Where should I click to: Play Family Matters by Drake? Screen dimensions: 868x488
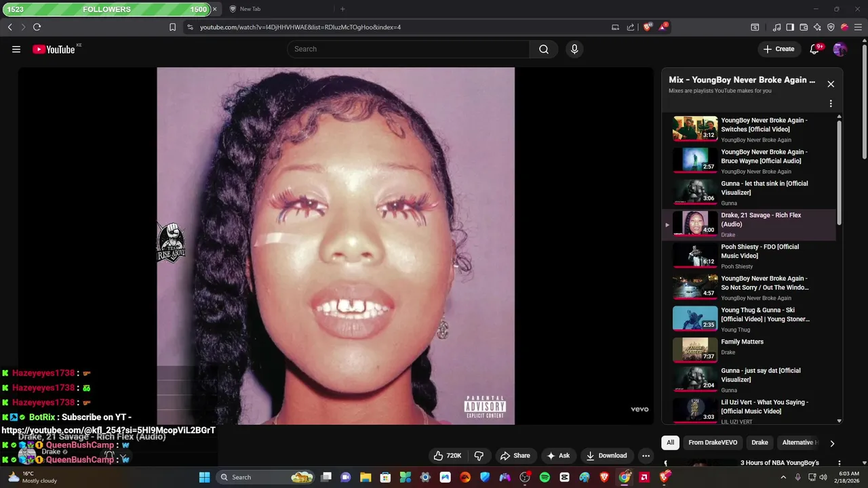click(x=749, y=350)
